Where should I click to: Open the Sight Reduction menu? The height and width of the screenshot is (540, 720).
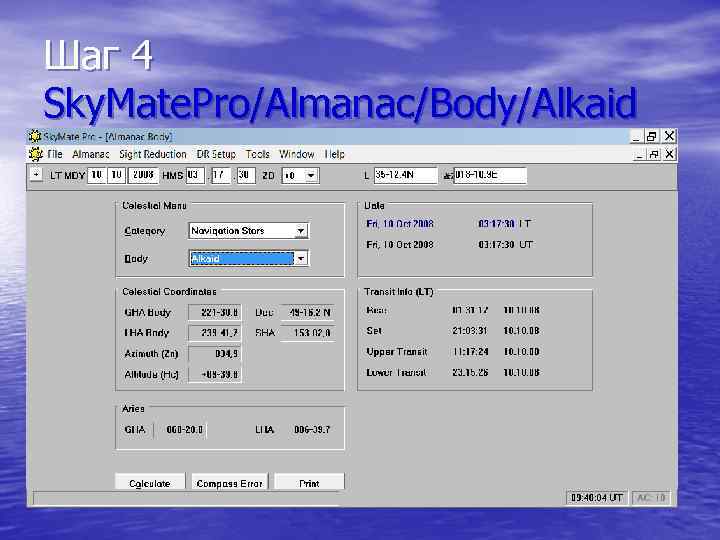(153, 154)
